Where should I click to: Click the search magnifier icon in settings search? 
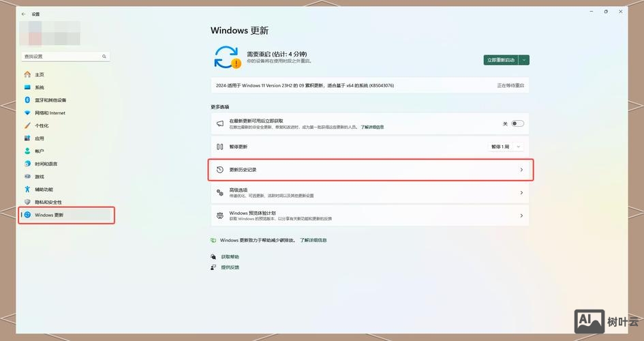[x=104, y=57]
